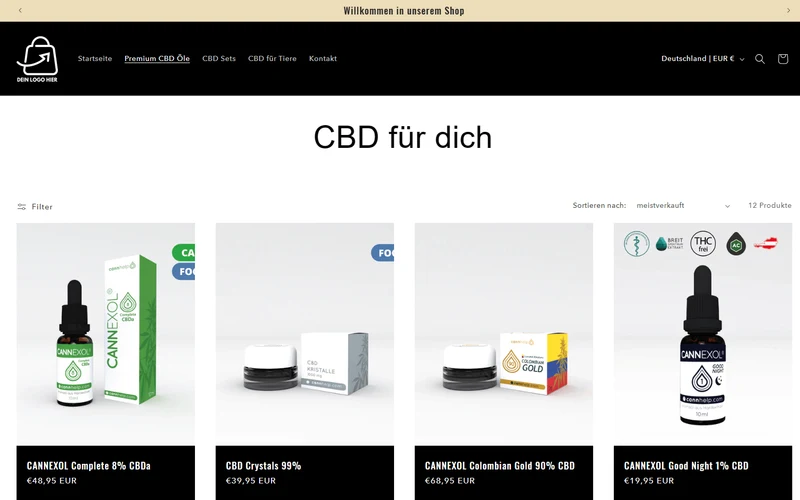
Task: Open CBD für Tiere category
Action: point(272,59)
